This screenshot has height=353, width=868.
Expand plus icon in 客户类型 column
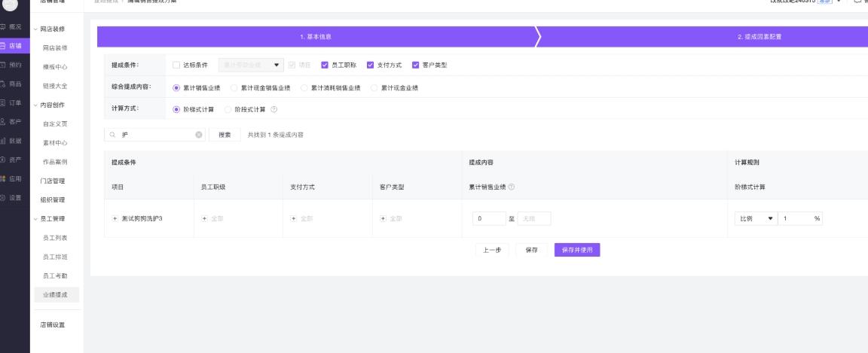click(383, 218)
